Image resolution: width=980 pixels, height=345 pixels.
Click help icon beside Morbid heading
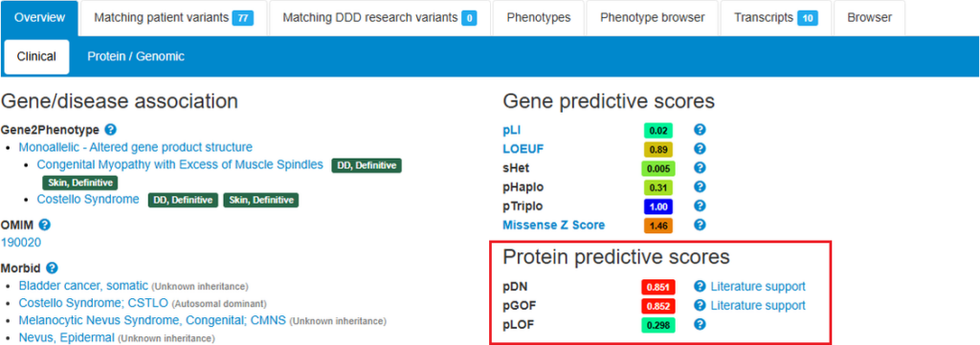point(52,269)
